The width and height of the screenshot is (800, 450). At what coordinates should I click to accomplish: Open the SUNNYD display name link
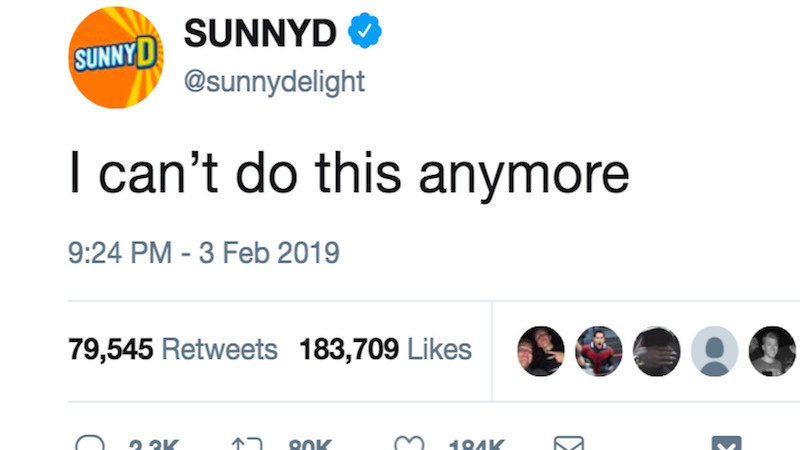tap(260, 34)
